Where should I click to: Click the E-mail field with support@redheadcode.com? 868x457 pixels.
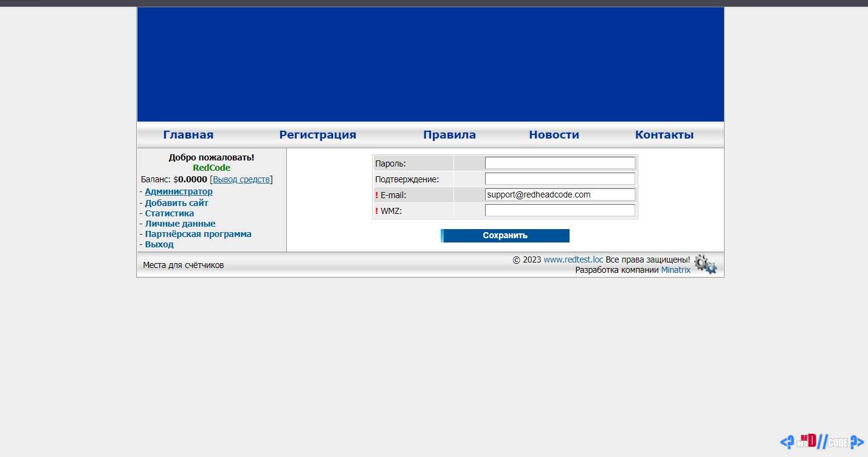tap(560, 194)
